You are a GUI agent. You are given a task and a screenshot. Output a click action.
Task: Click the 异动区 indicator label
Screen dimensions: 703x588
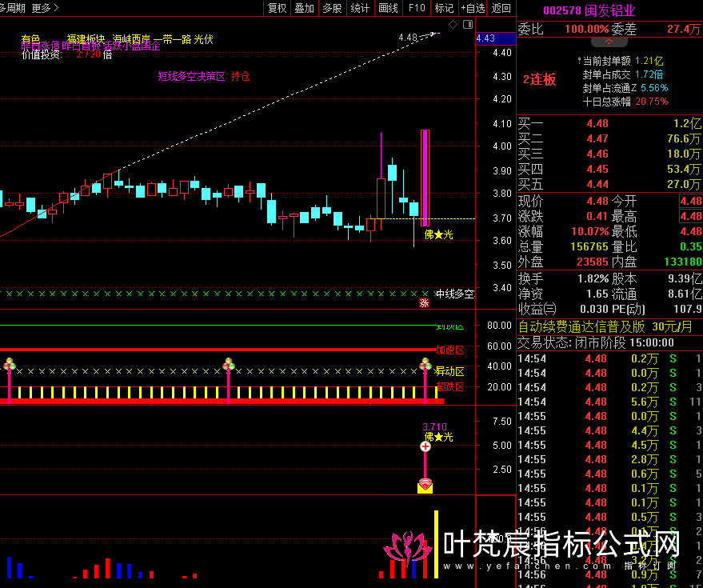450,371
